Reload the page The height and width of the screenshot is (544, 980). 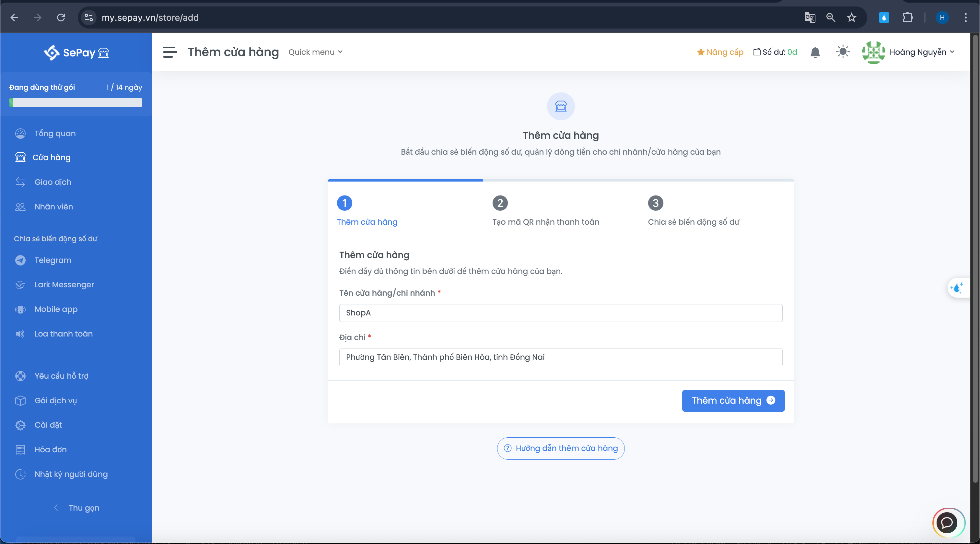coord(61,18)
